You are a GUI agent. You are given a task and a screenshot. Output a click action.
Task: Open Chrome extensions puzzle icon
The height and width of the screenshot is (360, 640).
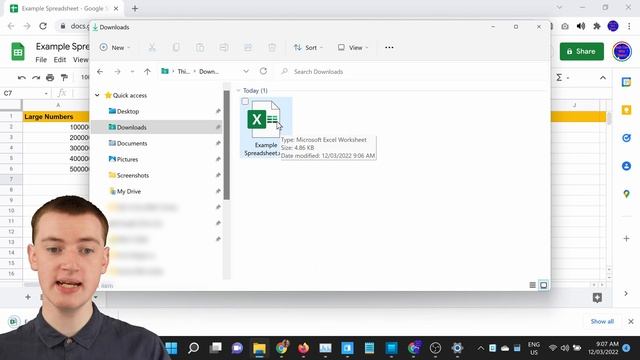(x=597, y=26)
